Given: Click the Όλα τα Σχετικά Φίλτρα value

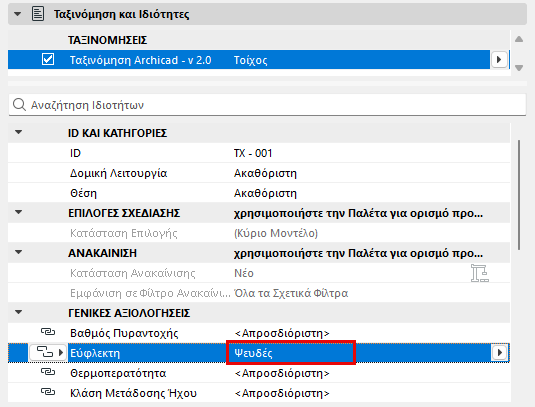Looking at the screenshot, I should 291,293.
